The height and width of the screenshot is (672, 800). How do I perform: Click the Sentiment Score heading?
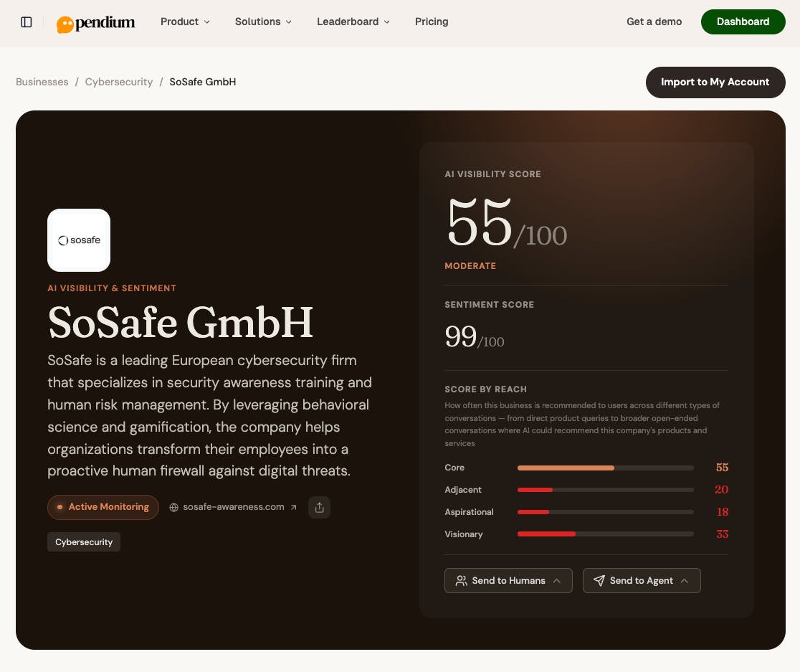coord(490,305)
